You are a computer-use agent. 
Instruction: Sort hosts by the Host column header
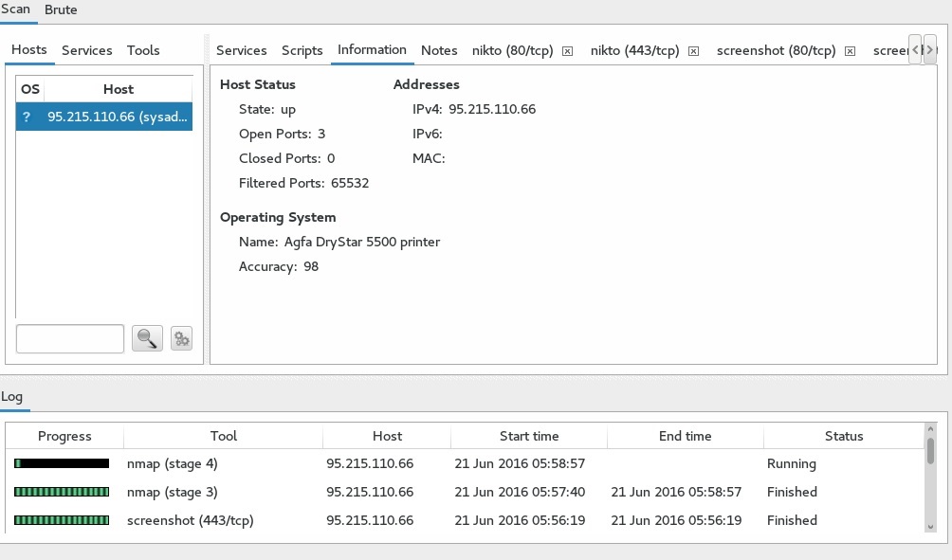click(x=119, y=89)
